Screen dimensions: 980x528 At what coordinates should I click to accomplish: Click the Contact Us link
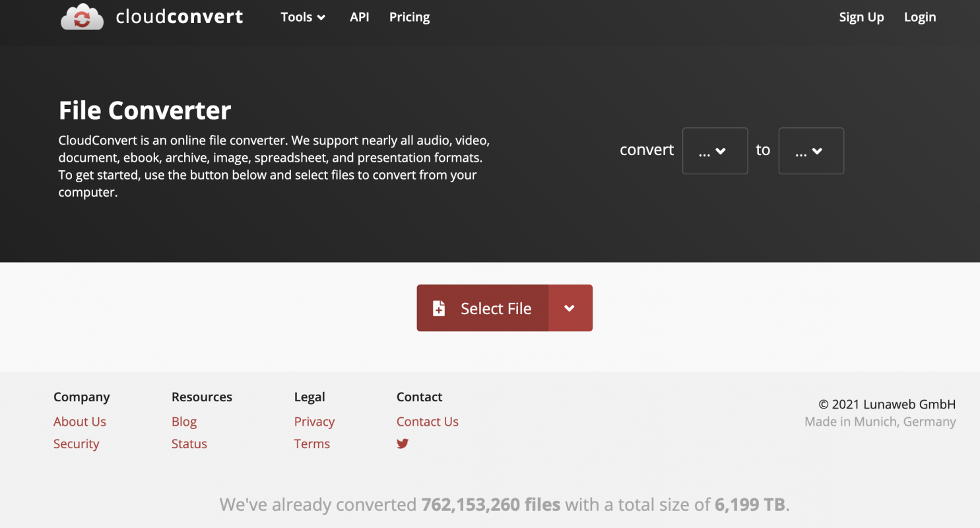pyautogui.click(x=428, y=421)
